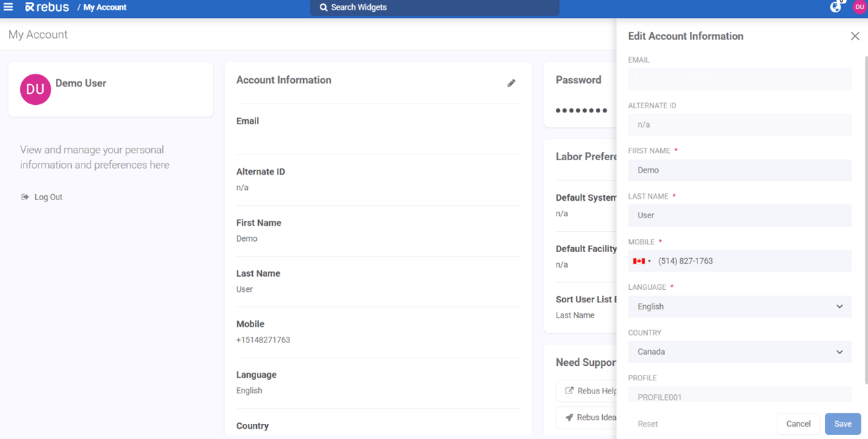Click the My Account breadcrumb
Viewport: 868px width, 439px height.
(x=104, y=7)
